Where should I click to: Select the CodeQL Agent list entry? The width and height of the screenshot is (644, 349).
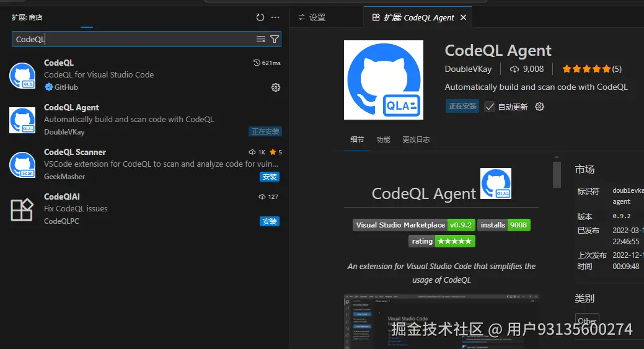pyautogui.click(x=146, y=120)
